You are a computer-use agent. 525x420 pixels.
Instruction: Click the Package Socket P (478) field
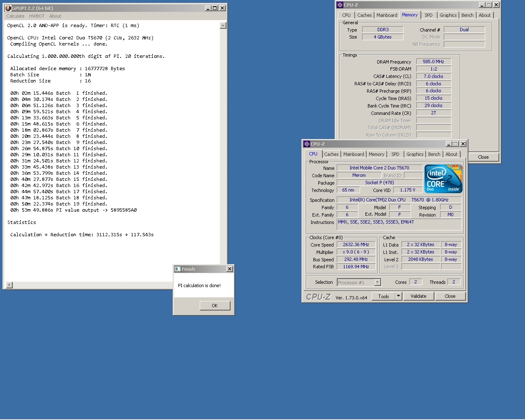click(379, 183)
